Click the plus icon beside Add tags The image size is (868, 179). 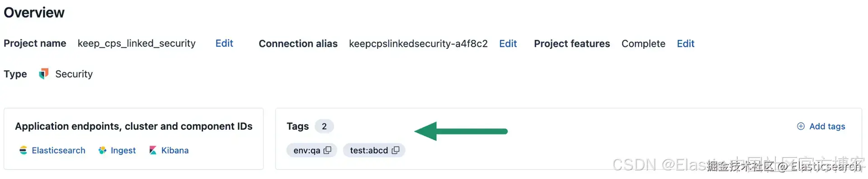point(801,126)
